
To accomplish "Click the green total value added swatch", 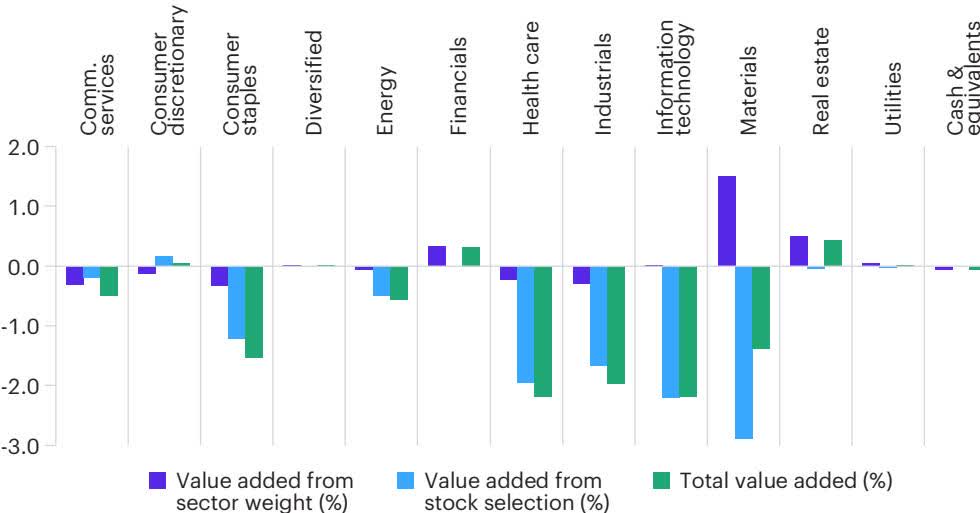I will click(662, 482).
